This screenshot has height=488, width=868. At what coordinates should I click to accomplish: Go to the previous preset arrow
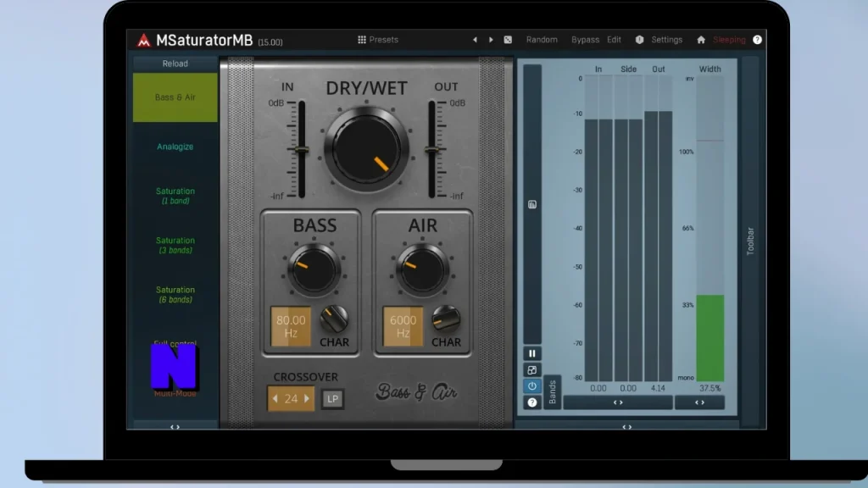[475, 40]
